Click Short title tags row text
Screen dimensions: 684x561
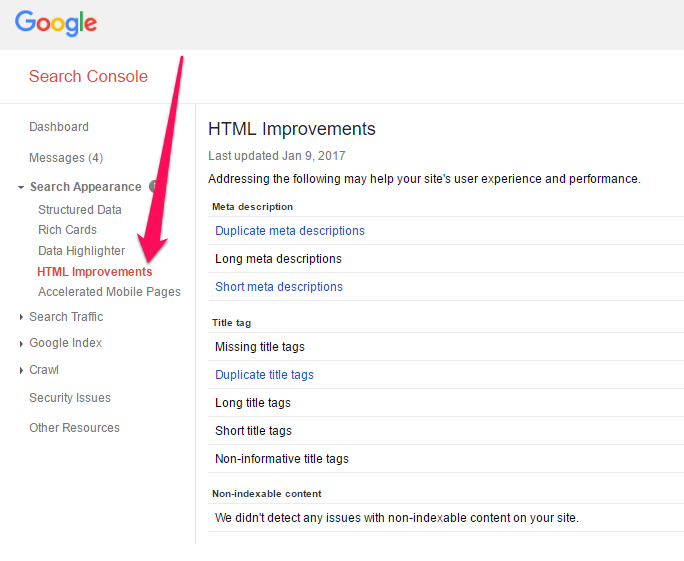[253, 431]
